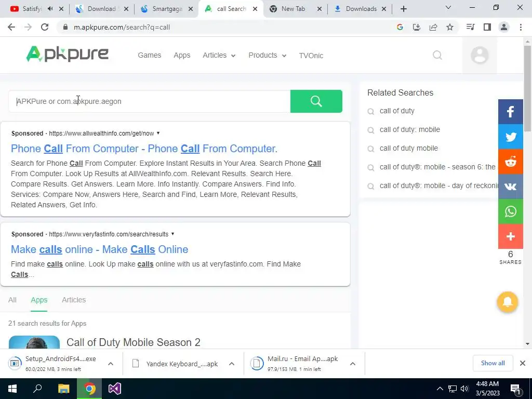532x399 pixels.
Task: Click the browser address bar URL
Action: 122,27
